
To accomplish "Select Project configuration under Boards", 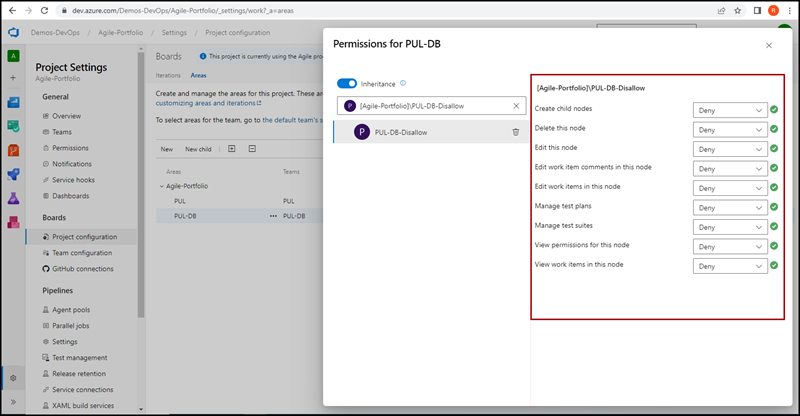I will click(x=82, y=237).
